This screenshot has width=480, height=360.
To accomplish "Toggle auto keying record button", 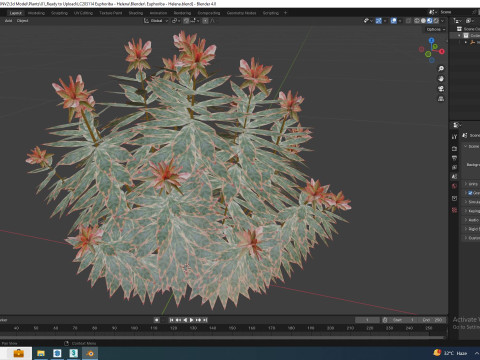I will (x=157, y=320).
